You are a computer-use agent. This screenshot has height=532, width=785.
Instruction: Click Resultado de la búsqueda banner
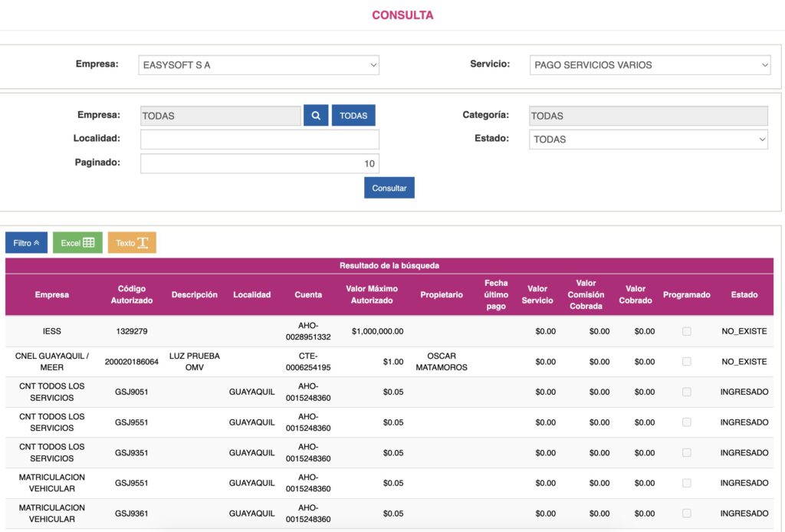pyautogui.click(x=389, y=266)
